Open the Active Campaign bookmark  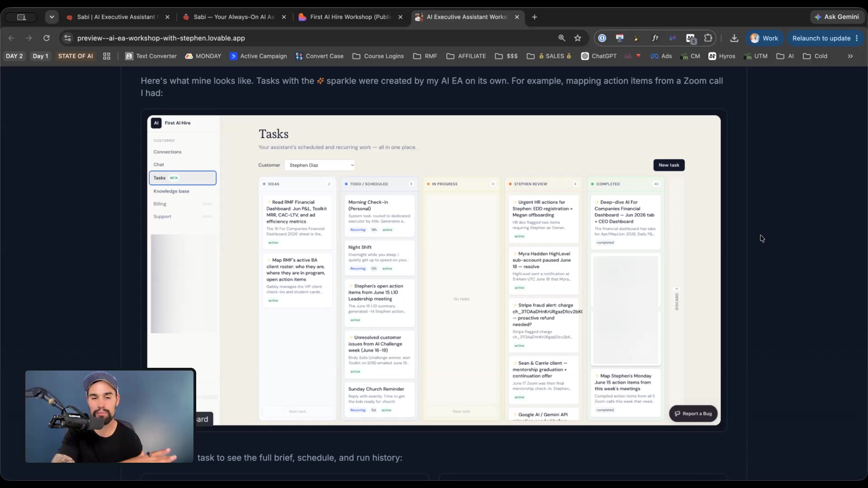click(259, 56)
